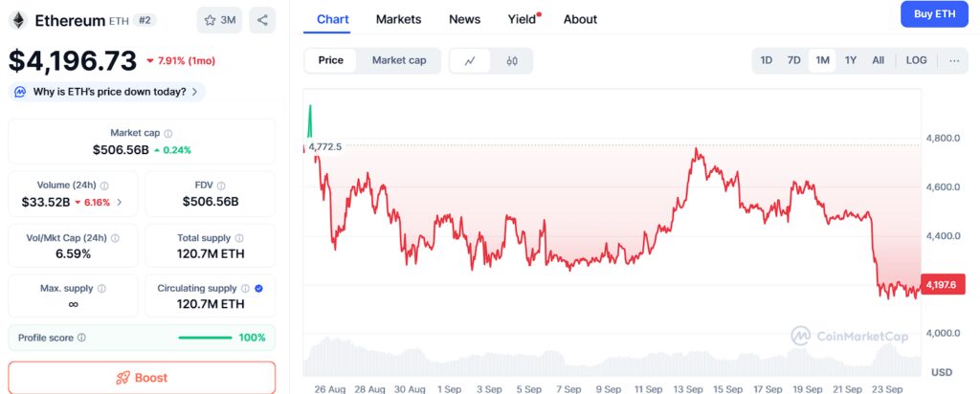Switch to the line chart icon
Viewport: 980px width, 394px height.
coord(470,60)
